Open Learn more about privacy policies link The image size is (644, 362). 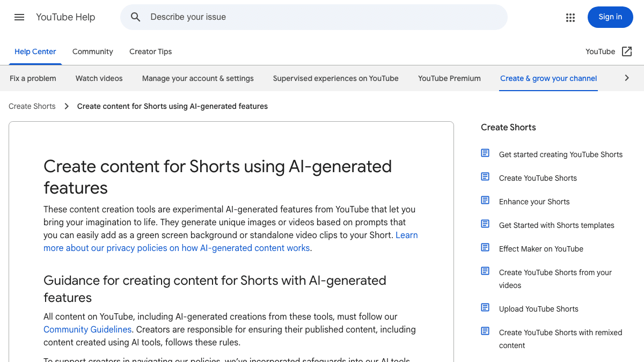tap(231, 241)
